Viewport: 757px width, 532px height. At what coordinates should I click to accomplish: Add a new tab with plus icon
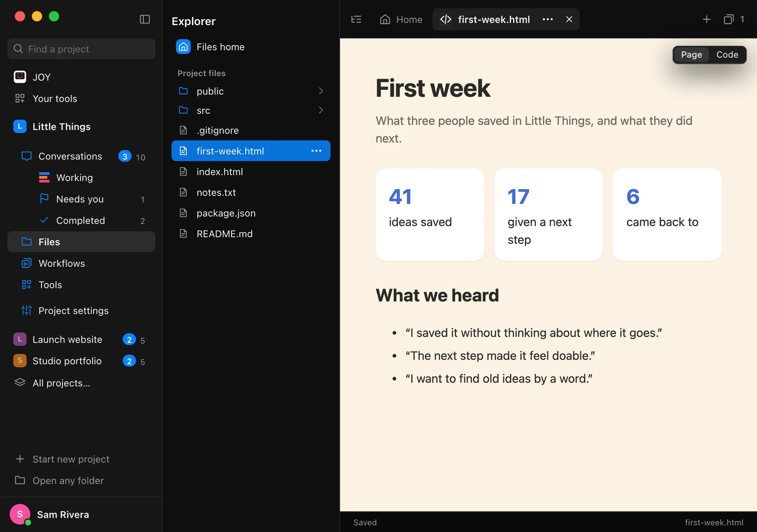click(x=707, y=19)
